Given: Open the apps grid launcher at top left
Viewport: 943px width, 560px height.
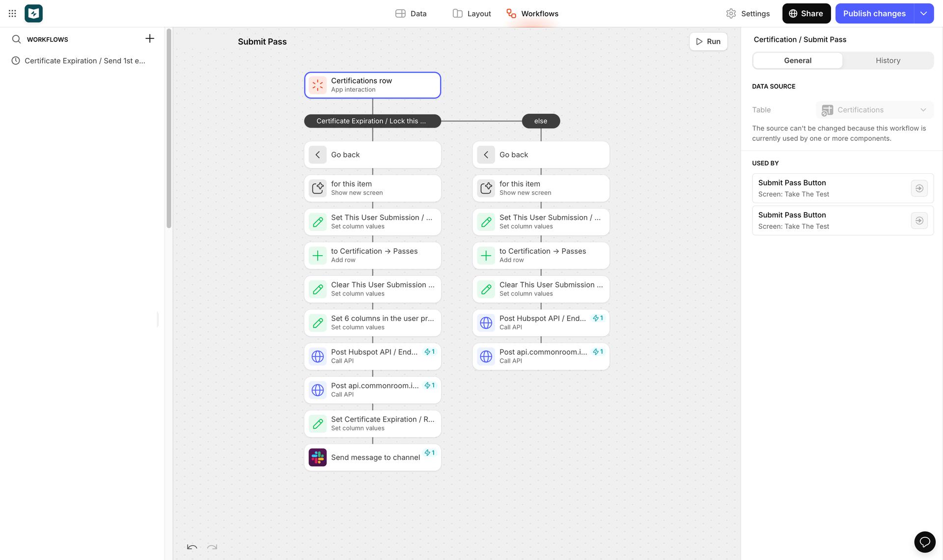Looking at the screenshot, I should coord(12,13).
